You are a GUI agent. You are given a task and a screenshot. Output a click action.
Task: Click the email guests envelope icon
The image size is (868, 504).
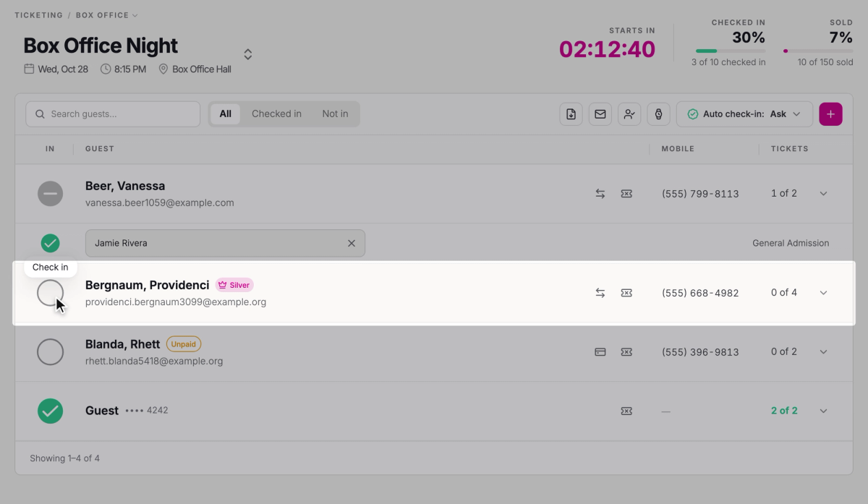pyautogui.click(x=600, y=114)
